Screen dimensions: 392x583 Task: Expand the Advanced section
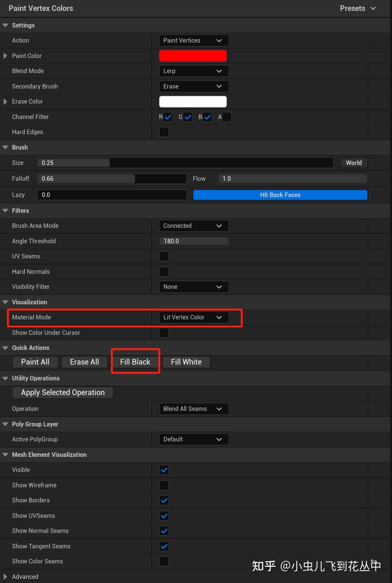click(x=5, y=577)
